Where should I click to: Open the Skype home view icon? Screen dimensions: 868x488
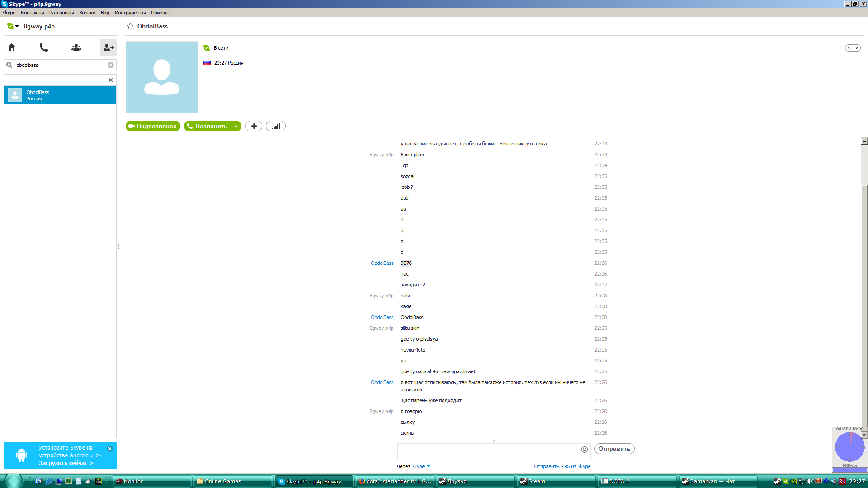click(x=12, y=47)
